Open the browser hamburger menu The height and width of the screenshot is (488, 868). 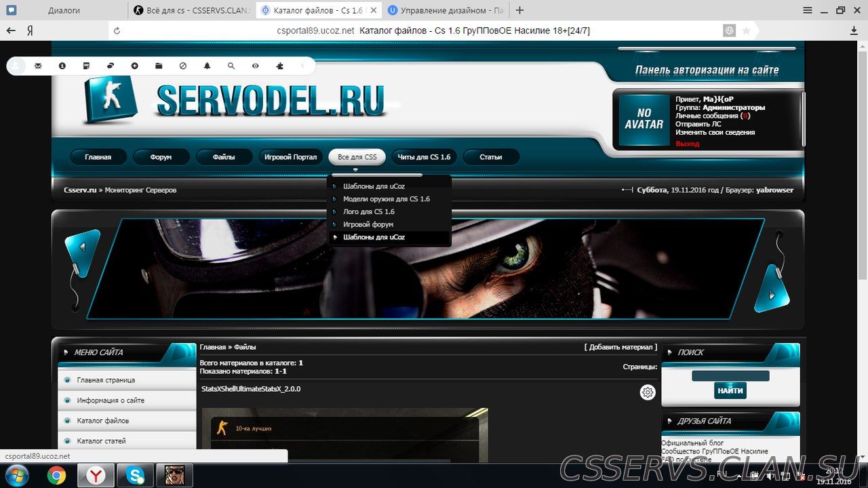(807, 10)
